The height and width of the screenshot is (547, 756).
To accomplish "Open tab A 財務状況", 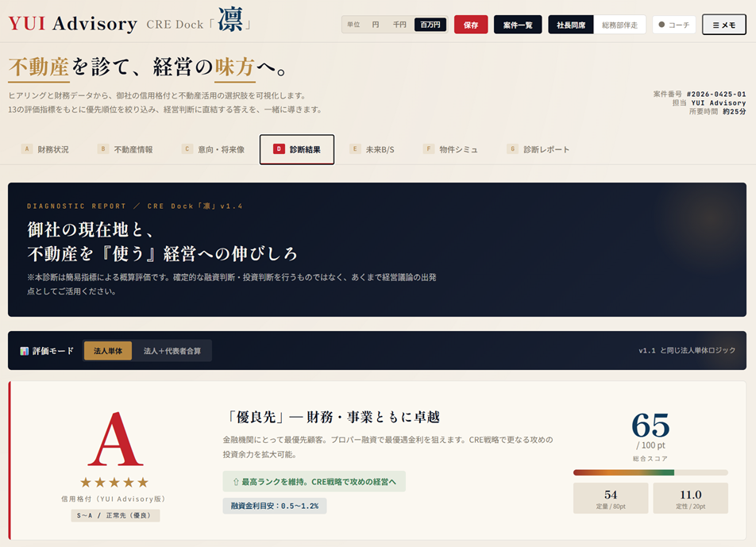I will pyautogui.click(x=44, y=149).
